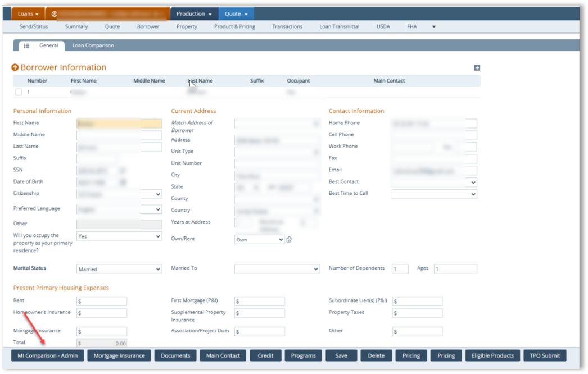Open the Production dropdown menu
The height and width of the screenshot is (374, 588).
coord(195,14)
